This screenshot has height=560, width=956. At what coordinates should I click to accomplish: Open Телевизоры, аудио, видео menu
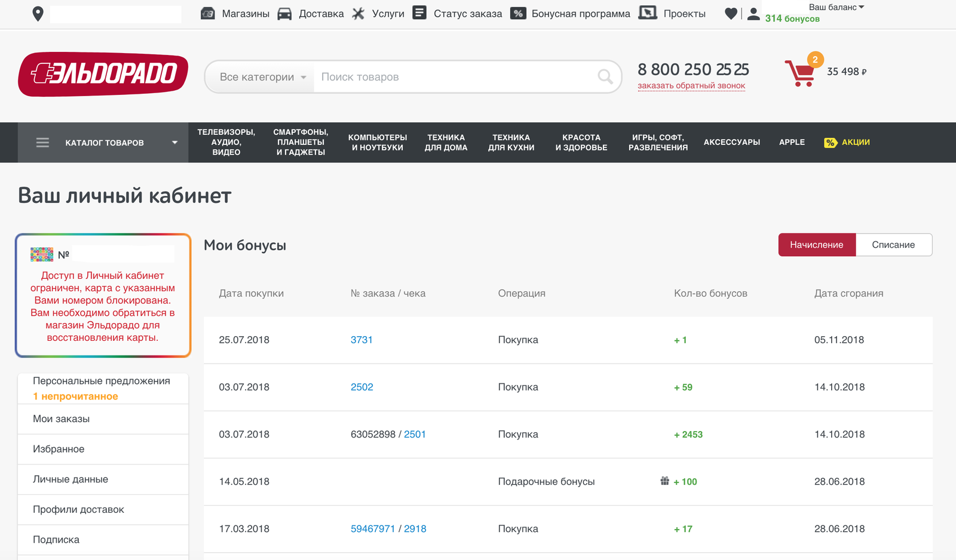tap(226, 142)
